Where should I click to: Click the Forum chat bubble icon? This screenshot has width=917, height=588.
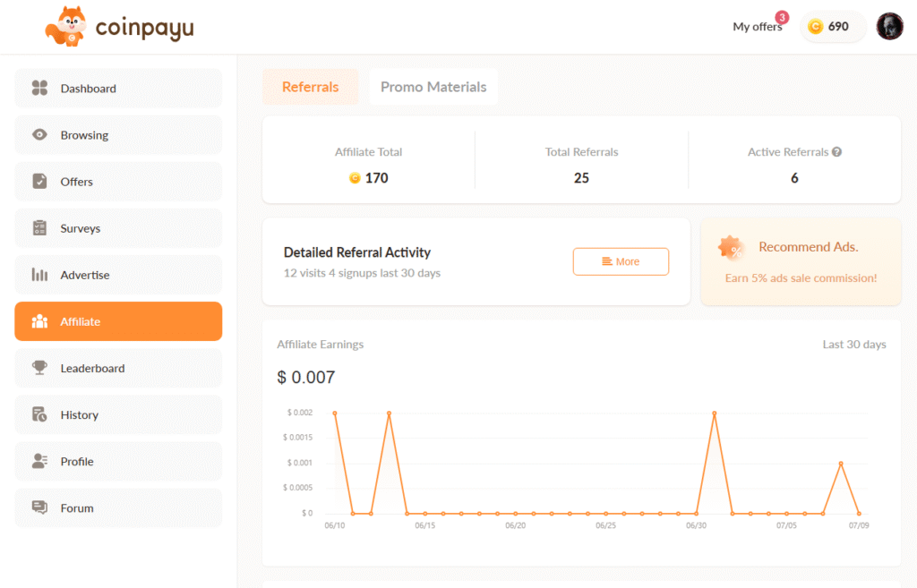[x=39, y=507]
